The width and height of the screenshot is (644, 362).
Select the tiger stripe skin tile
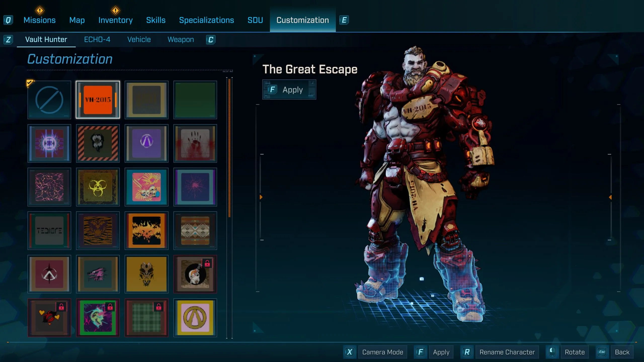click(x=98, y=231)
